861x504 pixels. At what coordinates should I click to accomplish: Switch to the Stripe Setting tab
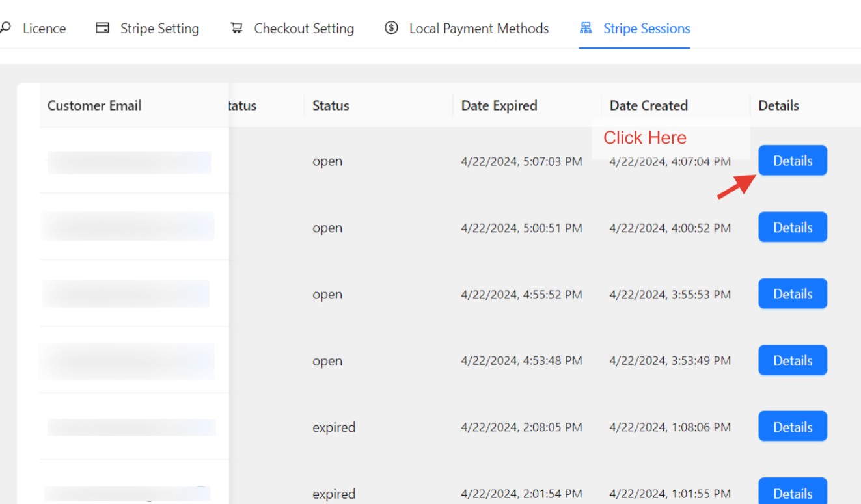coord(159,29)
